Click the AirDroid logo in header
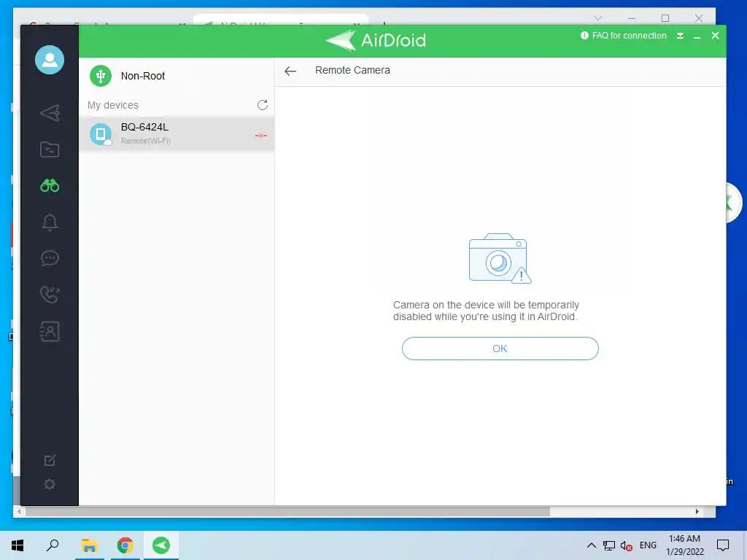Viewport: 747px width, 560px height. tap(376, 41)
